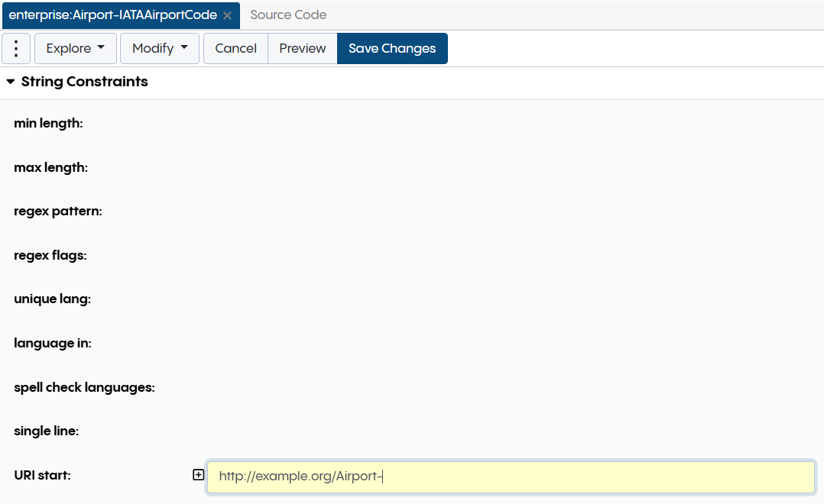Screen dimensions: 824x504
Task: Open the Modify dropdown menu
Action: (160, 48)
